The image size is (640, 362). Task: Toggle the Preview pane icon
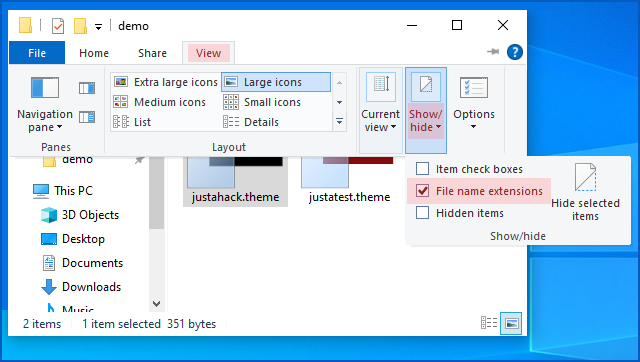[x=87, y=88]
